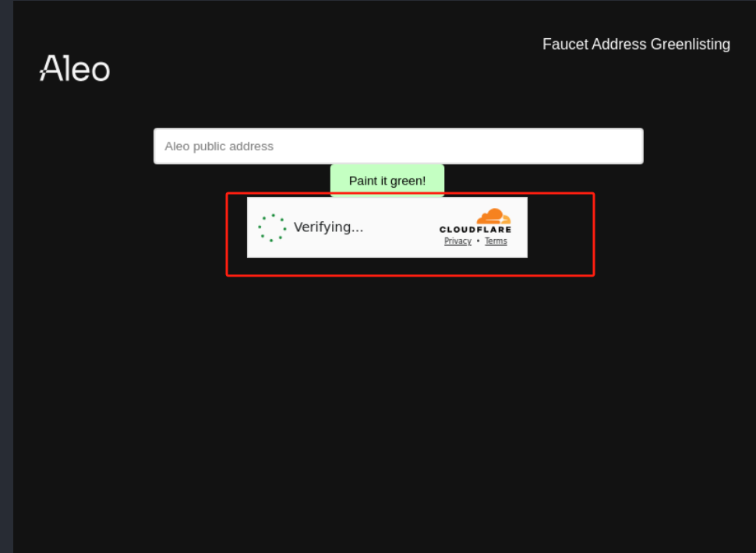Click the letter A in the Aleo logo
The width and height of the screenshot is (756, 553).
pyautogui.click(x=50, y=69)
